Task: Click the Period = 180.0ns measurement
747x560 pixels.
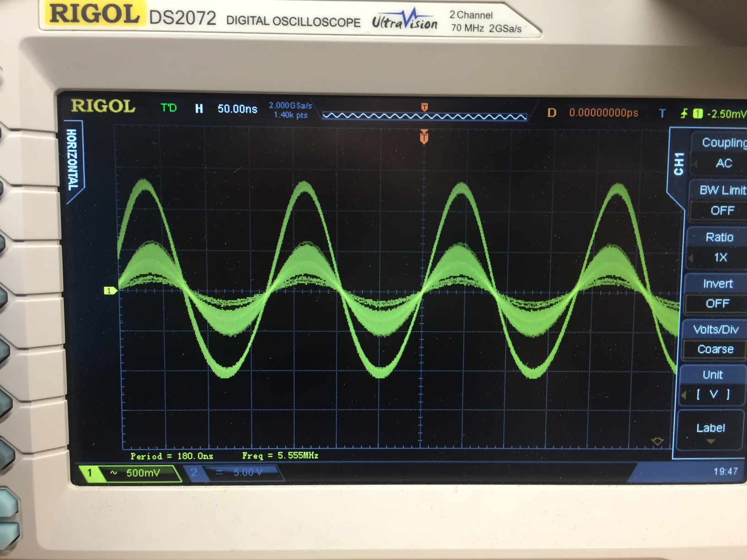Action: coord(172,456)
